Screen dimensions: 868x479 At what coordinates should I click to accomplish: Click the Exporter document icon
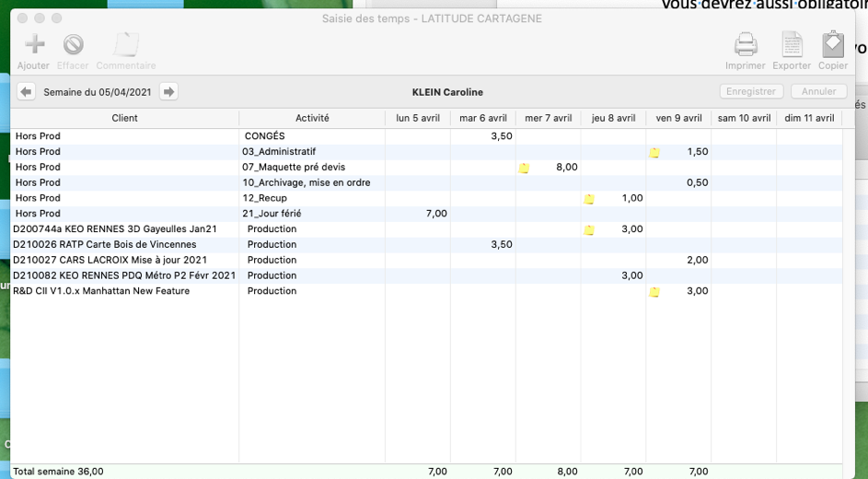click(792, 44)
